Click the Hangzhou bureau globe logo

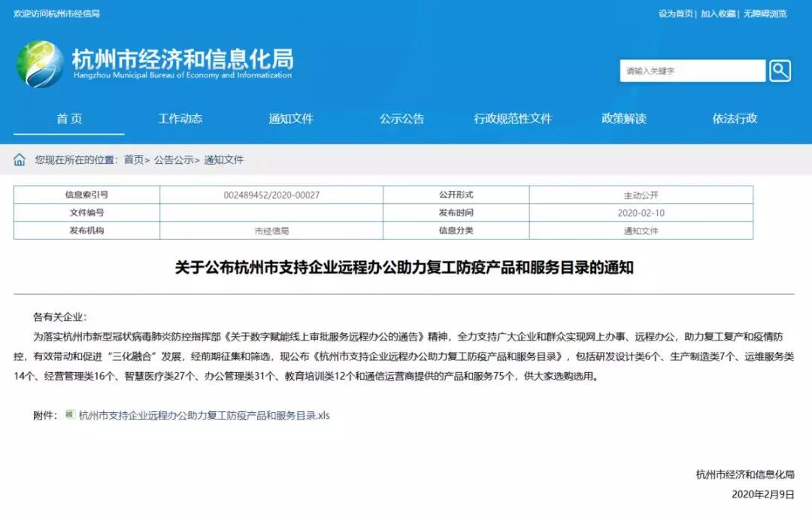point(40,64)
